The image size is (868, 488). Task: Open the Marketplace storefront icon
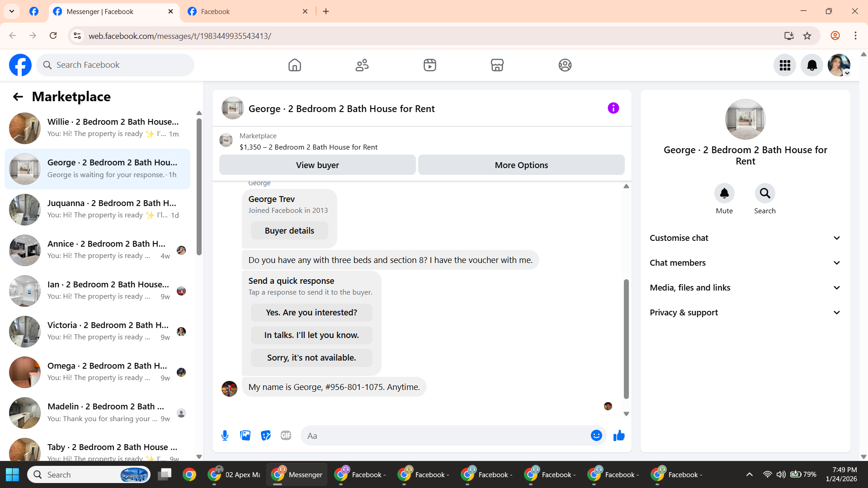[497, 65]
